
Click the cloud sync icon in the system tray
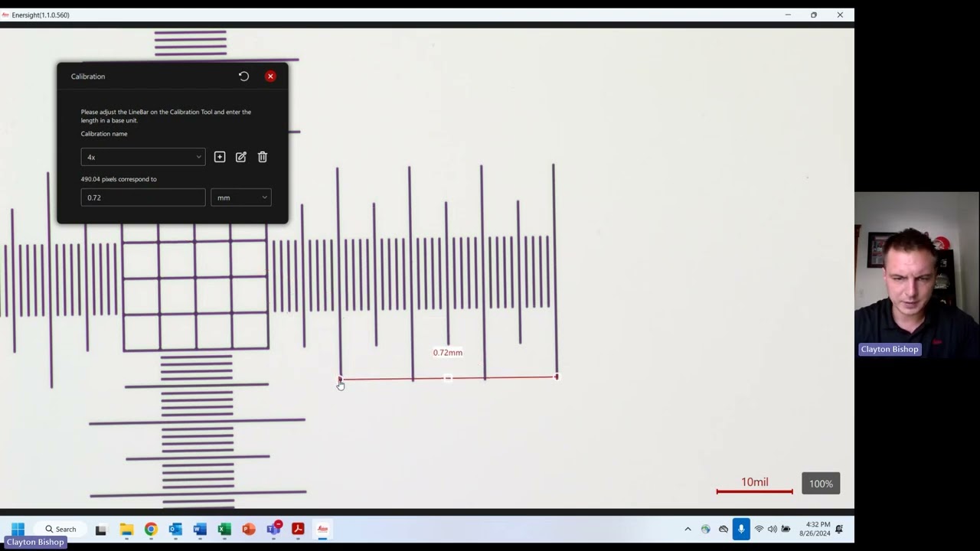[723, 529]
